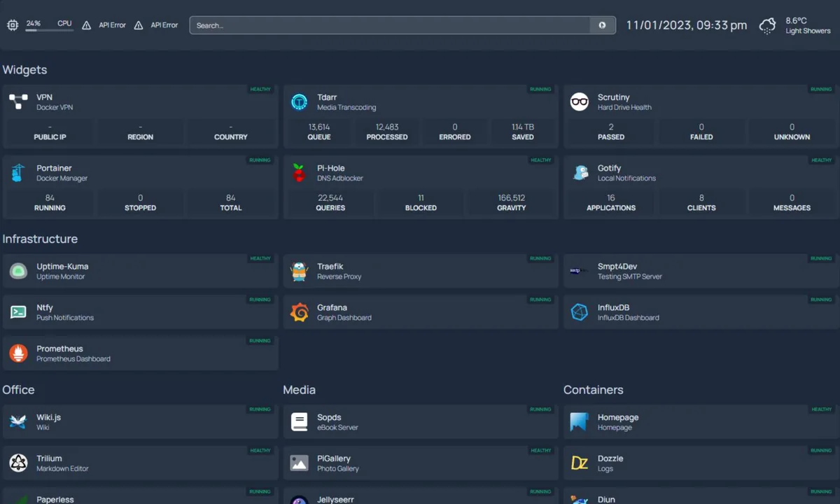Click the RUNNING badge on Portainer card
The image size is (840, 504).
tap(260, 160)
